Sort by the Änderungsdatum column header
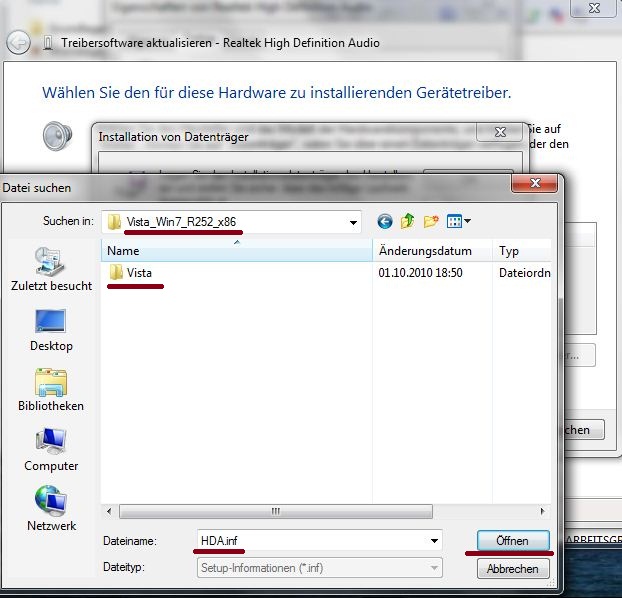The height and width of the screenshot is (598, 622). click(x=432, y=250)
